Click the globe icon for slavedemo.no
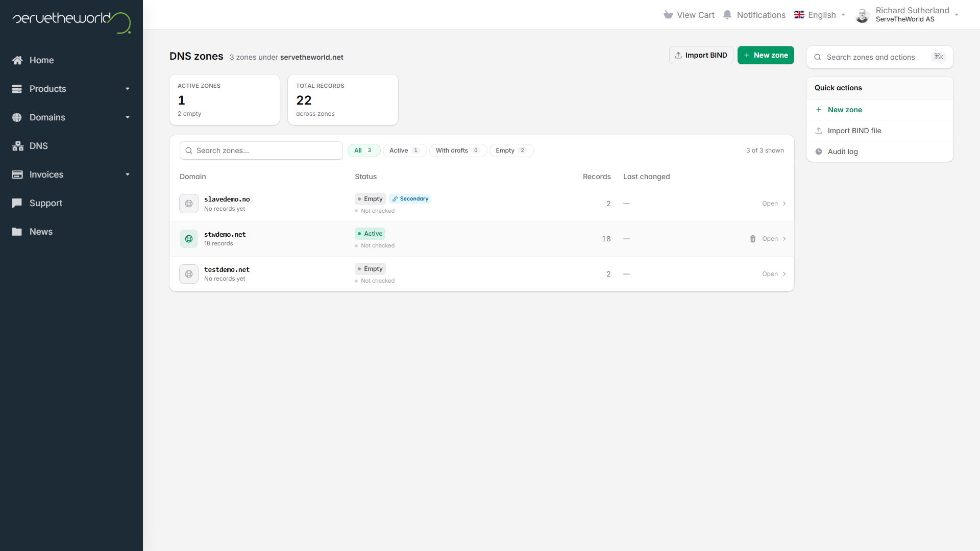 [189, 204]
